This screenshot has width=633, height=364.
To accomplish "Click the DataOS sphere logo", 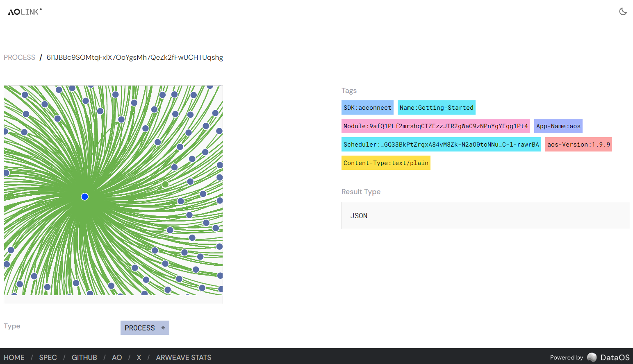I will 592,357.
